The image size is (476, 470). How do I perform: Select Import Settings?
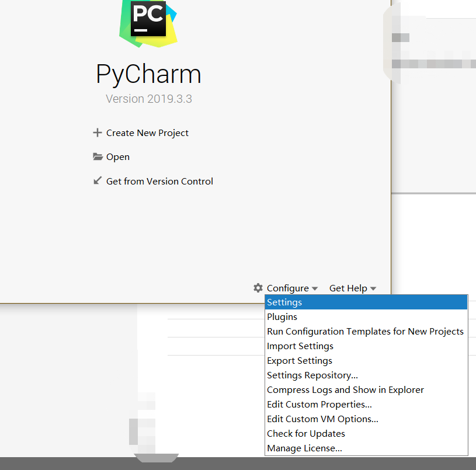tap(300, 346)
